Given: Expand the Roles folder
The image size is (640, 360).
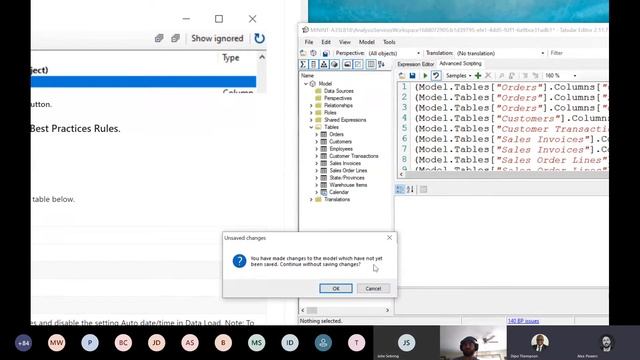Looking at the screenshot, I should coord(311,113).
